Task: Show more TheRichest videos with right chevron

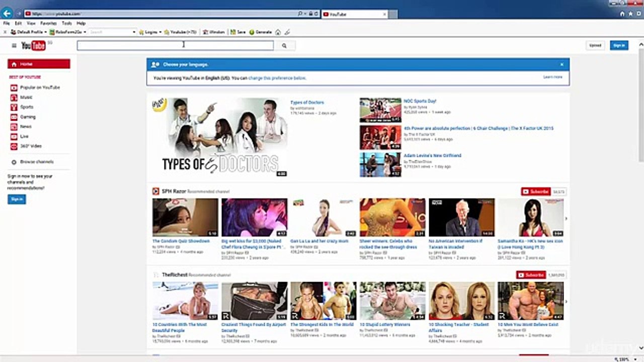Action: [x=566, y=302]
